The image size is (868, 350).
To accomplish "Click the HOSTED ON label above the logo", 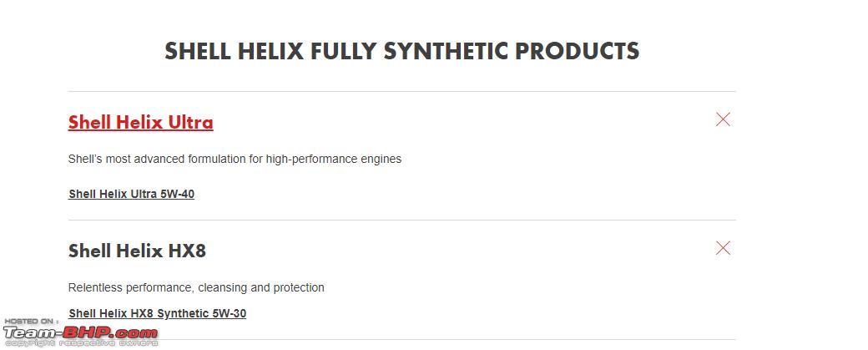I will tap(31, 322).
